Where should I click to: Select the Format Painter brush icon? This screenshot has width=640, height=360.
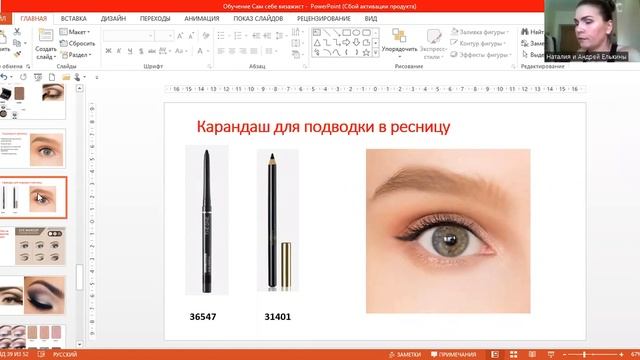coord(18,54)
